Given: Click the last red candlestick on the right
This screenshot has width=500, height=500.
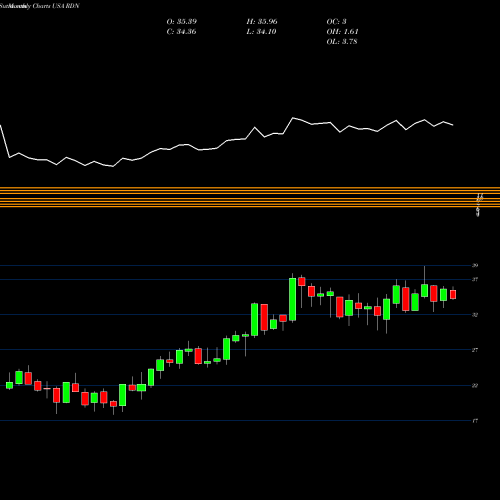Looking at the screenshot, I should pyautogui.click(x=453, y=294).
